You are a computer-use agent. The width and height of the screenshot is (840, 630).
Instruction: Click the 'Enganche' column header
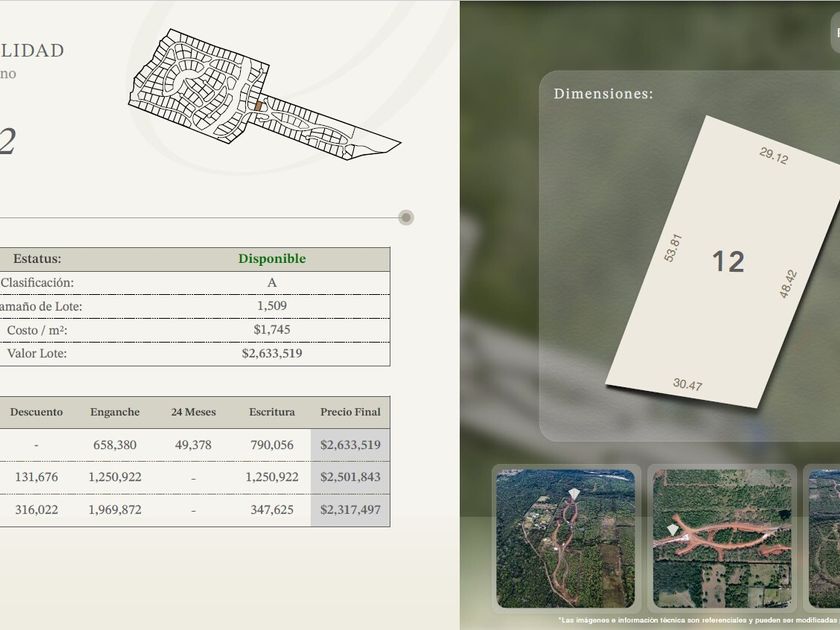click(115, 412)
